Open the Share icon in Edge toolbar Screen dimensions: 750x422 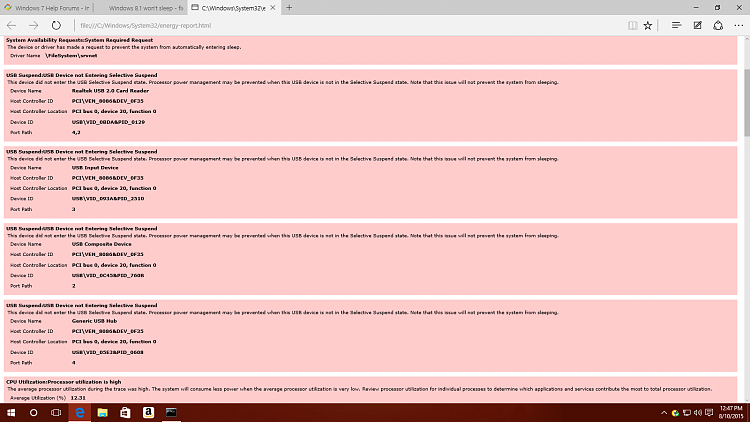click(x=718, y=25)
